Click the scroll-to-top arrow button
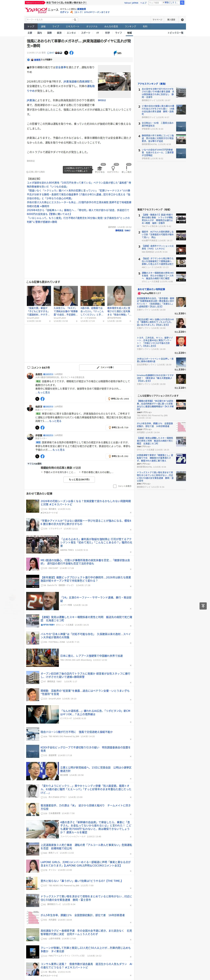Screen dimensions: 210x980 coord(203,606)
